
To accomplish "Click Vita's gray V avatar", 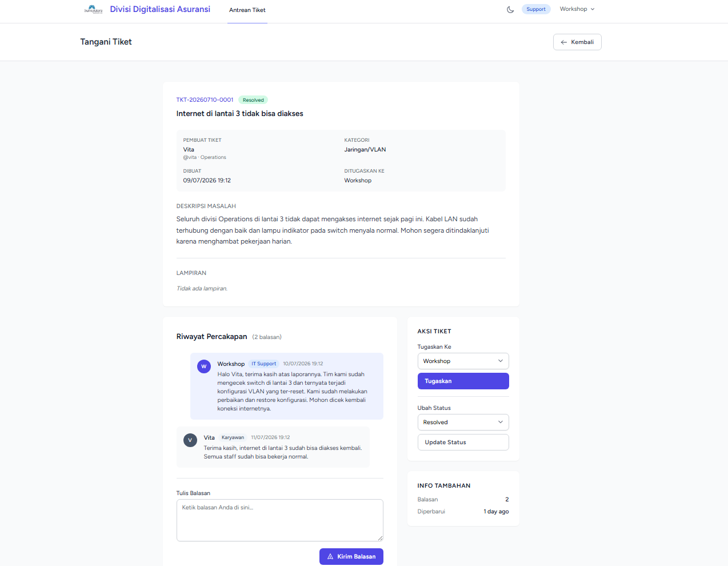I will [190, 440].
